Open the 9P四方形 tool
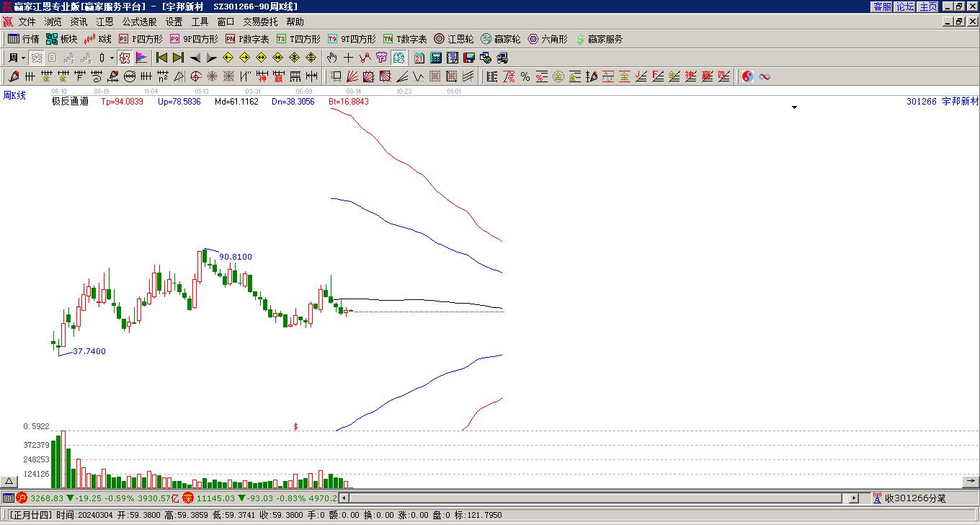Image resolution: width=980 pixels, height=525 pixels. 194,39
